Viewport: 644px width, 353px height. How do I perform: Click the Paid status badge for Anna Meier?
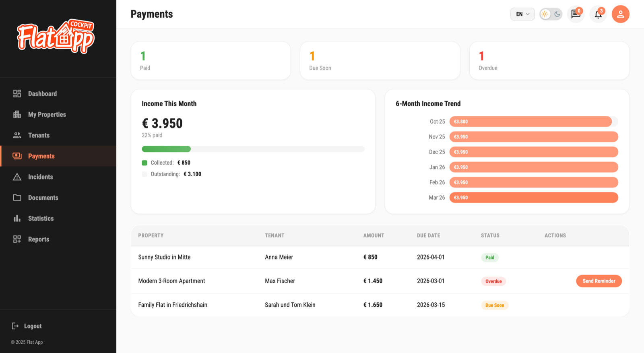pyautogui.click(x=490, y=258)
